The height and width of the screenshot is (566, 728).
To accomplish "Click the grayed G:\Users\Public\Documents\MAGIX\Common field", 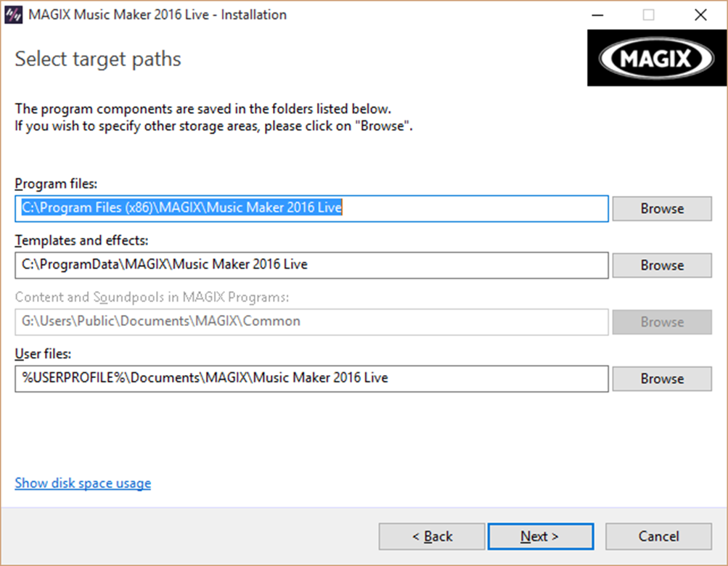I will click(311, 321).
